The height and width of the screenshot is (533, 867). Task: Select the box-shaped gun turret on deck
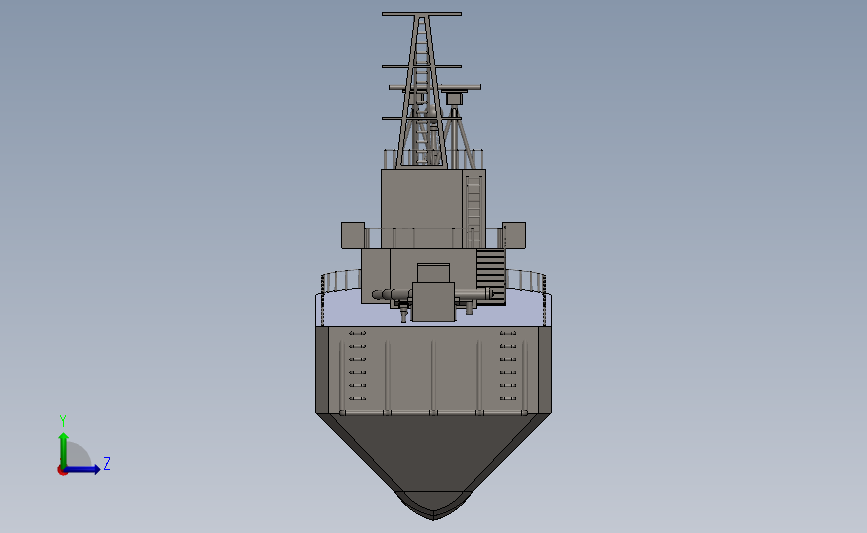(433, 301)
